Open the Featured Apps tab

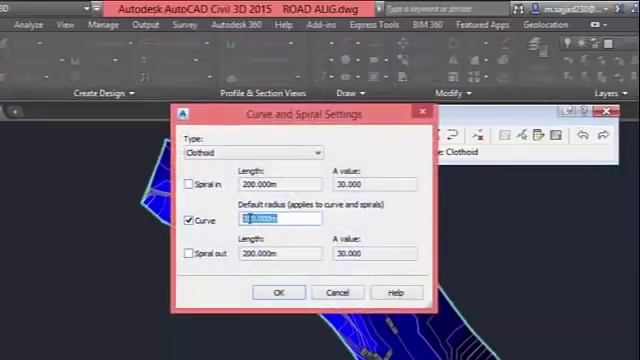[x=483, y=25]
